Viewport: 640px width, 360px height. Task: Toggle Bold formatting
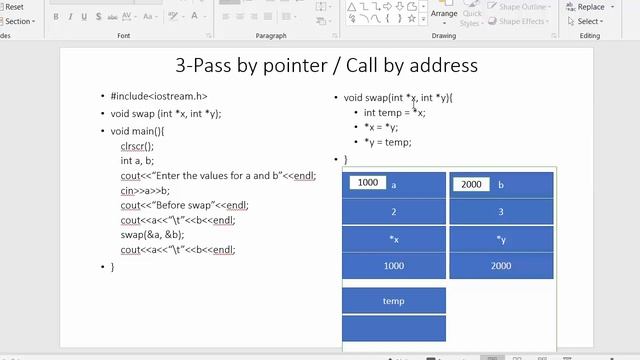(56, 17)
